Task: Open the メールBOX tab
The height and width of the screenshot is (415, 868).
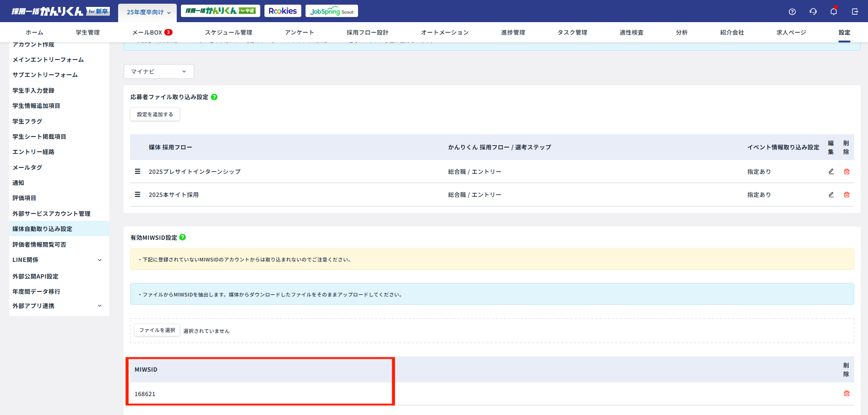Action: pos(152,32)
